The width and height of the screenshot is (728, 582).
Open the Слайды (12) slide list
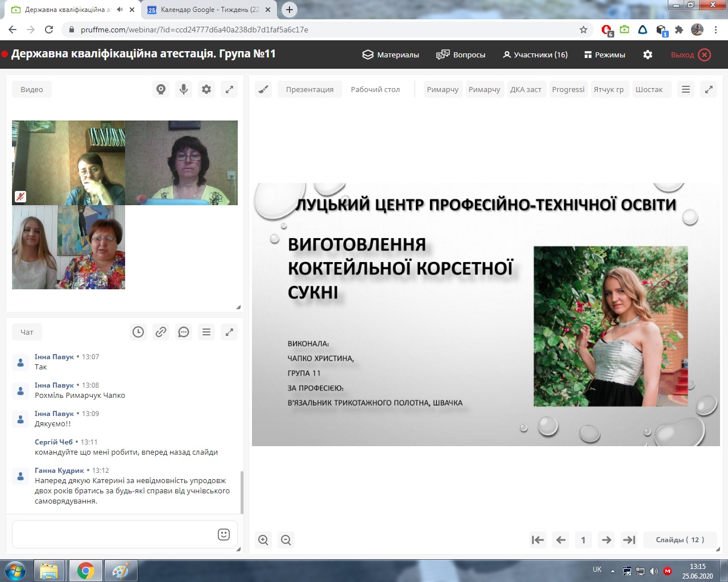pos(680,540)
